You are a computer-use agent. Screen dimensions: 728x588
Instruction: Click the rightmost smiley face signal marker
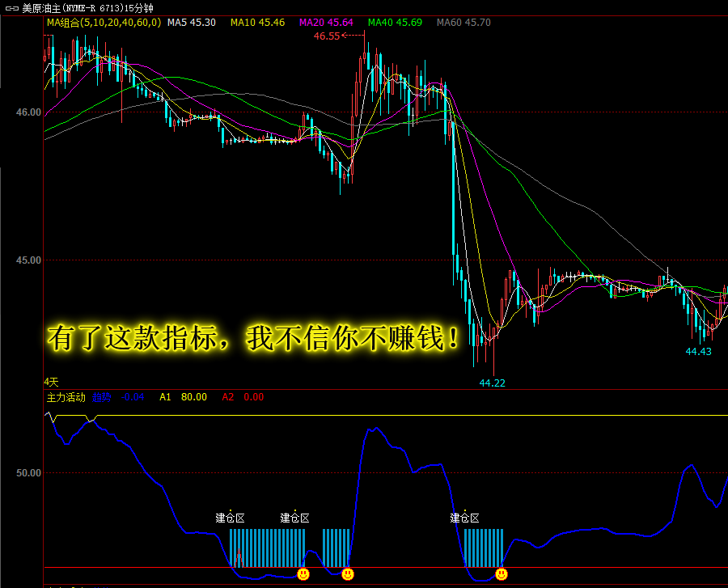click(x=502, y=574)
